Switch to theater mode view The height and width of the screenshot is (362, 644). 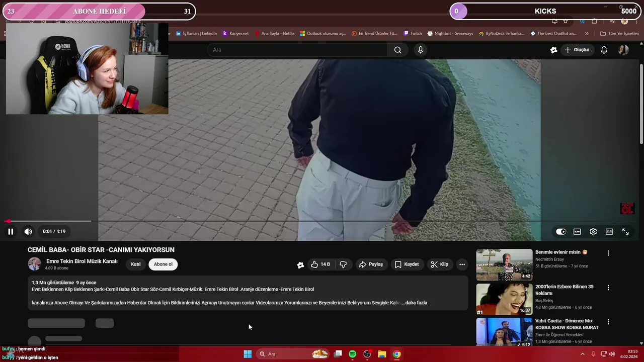pos(609,232)
